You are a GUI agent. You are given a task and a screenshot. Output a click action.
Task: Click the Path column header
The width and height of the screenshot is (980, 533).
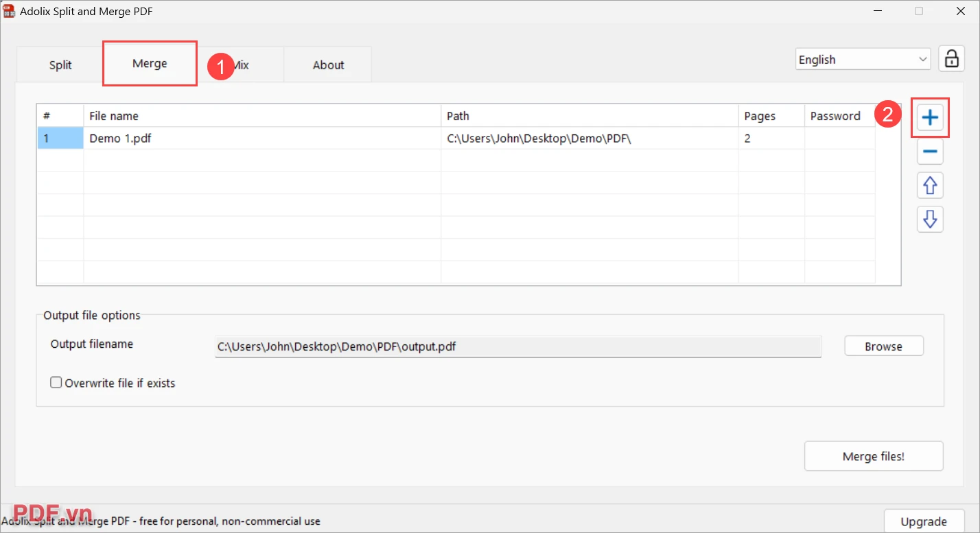590,116
